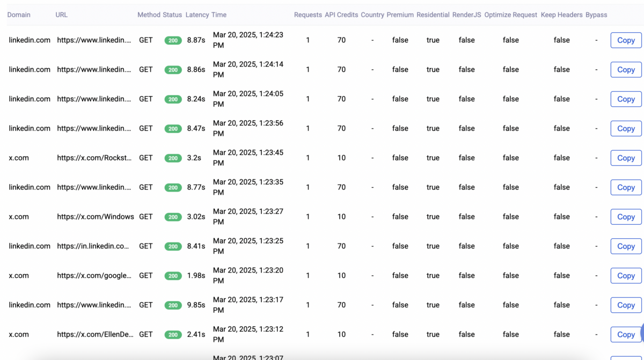Click the Mar 20, 2025, 1:23:12 PM timestamp
This screenshot has width=644, height=360.
tap(248, 334)
